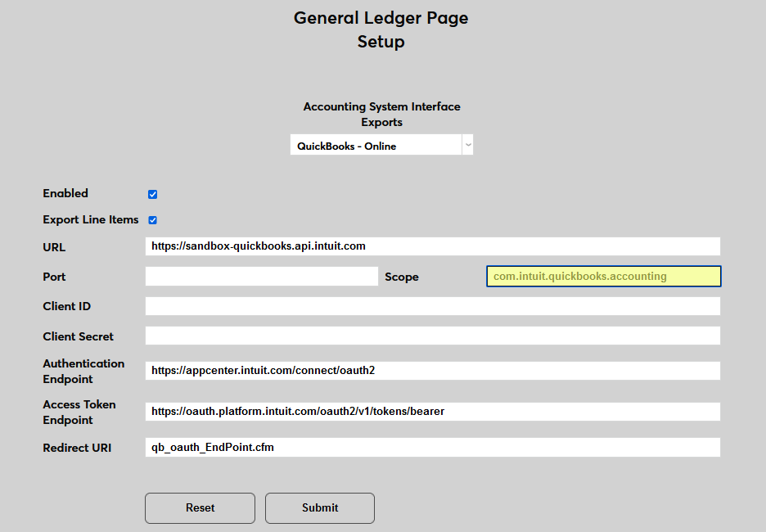Toggle the Export Line Items checkbox

(x=152, y=219)
